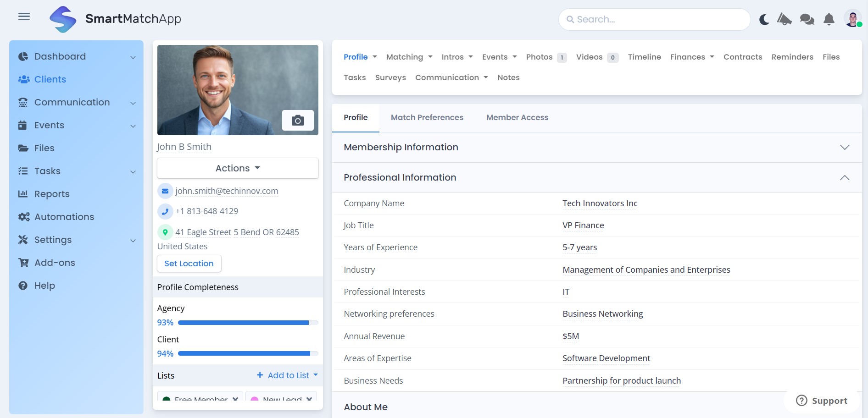This screenshot has height=418, width=868.
Task: Click the map pin location icon
Action: coord(165,232)
